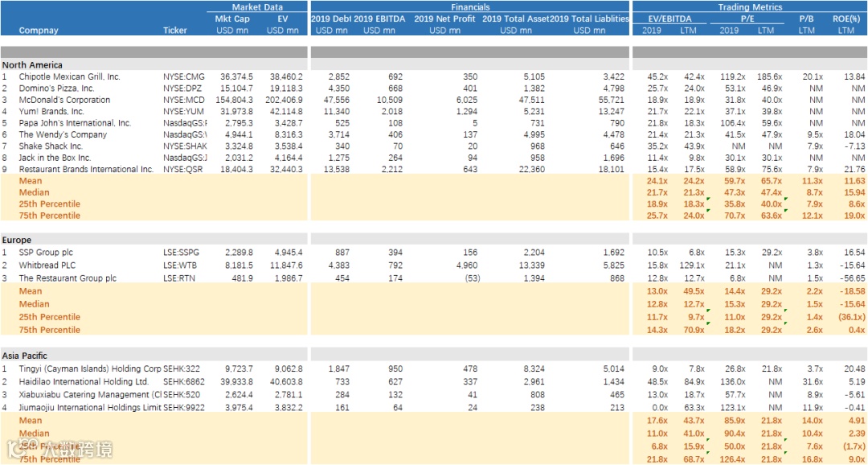Click the NYSE:DPZ ticker

pyautogui.click(x=183, y=88)
